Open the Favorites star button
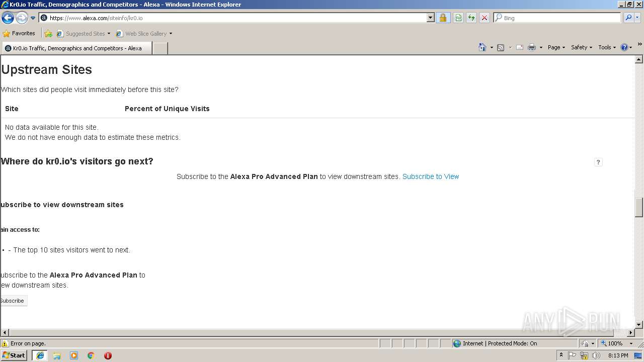 19,33
